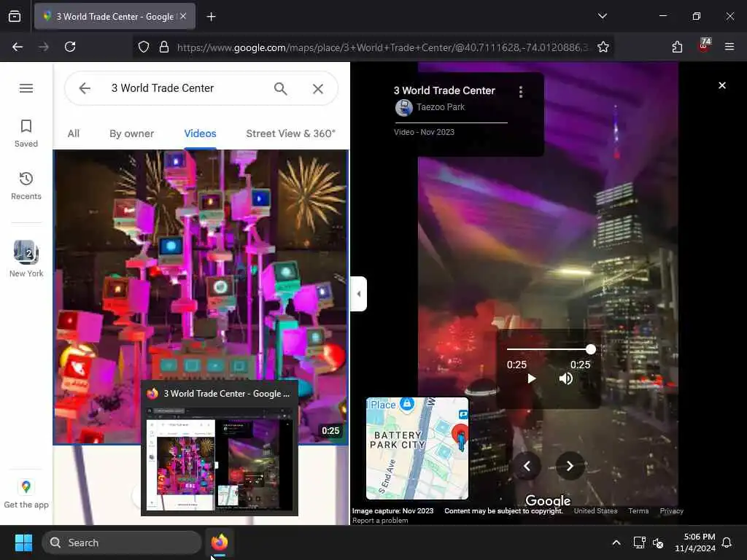Image resolution: width=747 pixels, height=560 pixels.
Task: Open the Saved places icon
Action: click(26, 133)
